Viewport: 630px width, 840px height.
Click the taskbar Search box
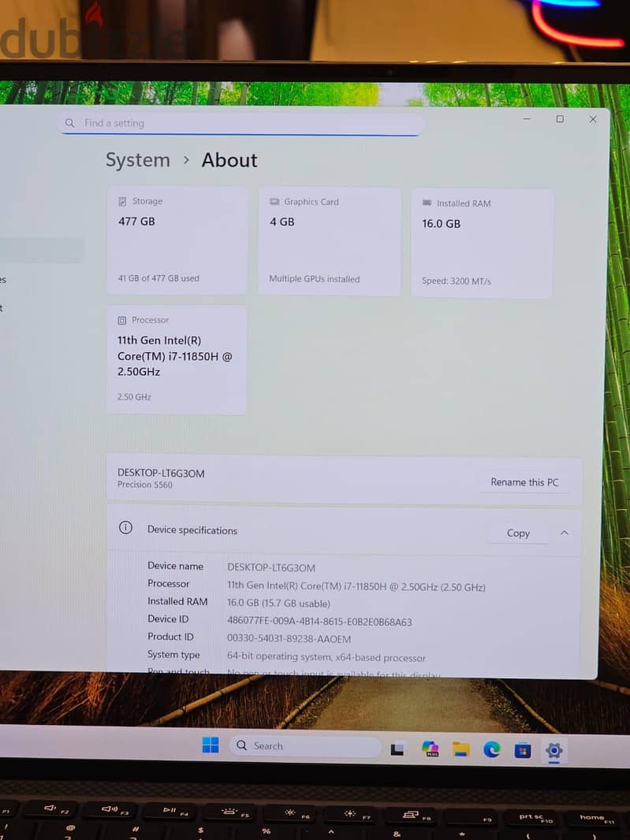(x=306, y=745)
